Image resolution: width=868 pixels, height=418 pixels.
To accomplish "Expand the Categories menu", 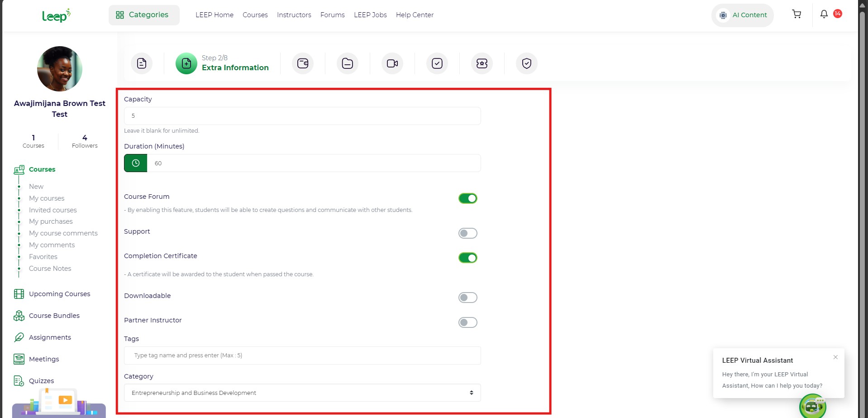I will pyautogui.click(x=144, y=15).
